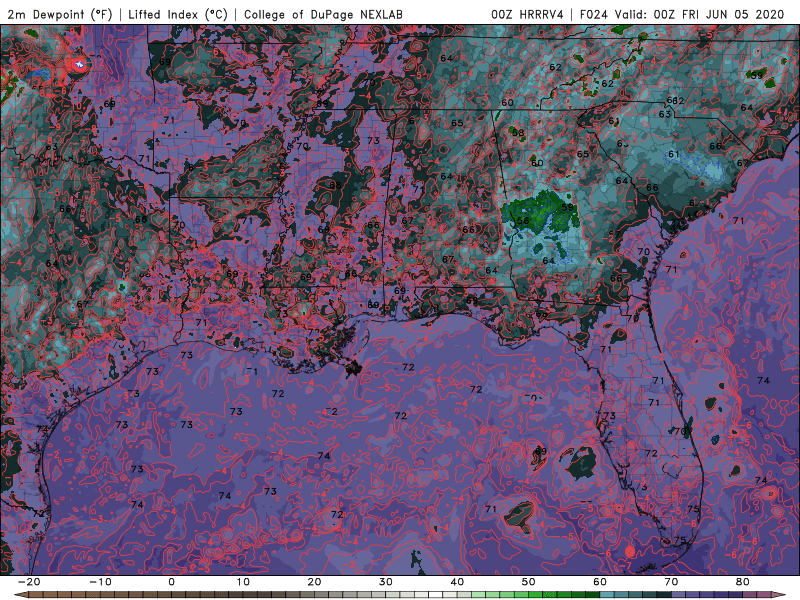Screen dimensions: 800x600
Task: Click the "58" dewpoint value on the map
Action: point(518,133)
